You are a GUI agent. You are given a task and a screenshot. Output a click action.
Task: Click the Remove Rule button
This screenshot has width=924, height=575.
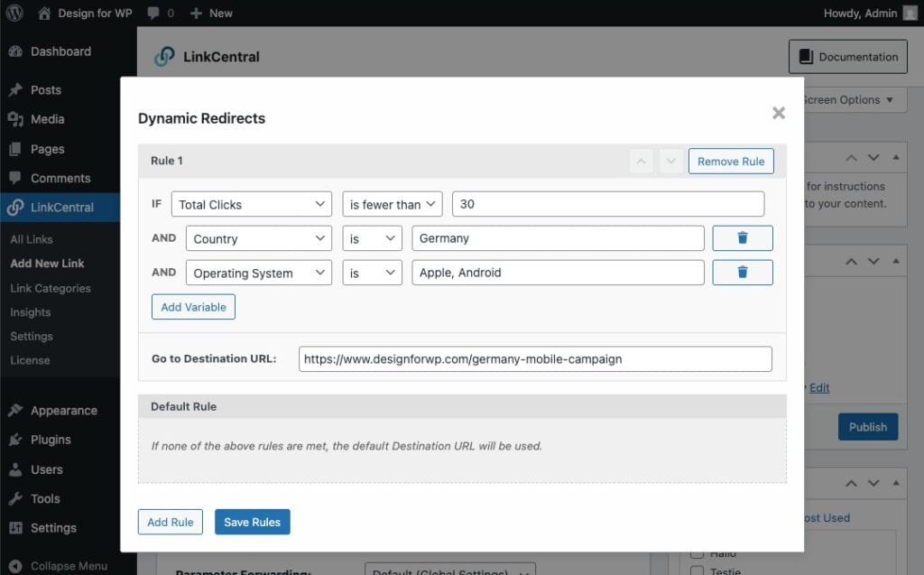730,162
